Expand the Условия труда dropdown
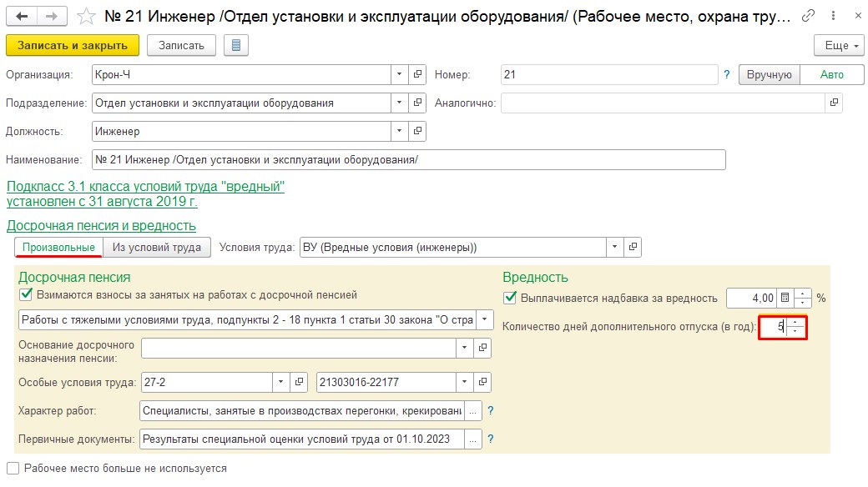868x487 pixels. click(615, 247)
